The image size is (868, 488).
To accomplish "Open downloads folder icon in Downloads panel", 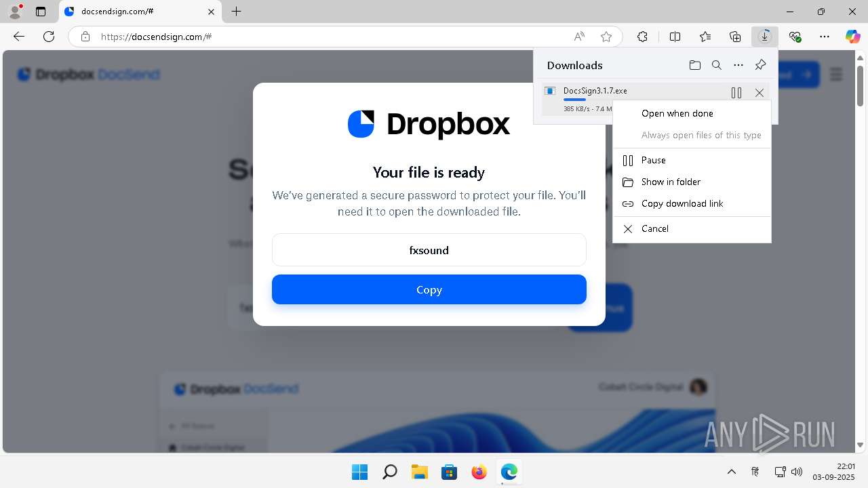I will [x=694, y=65].
